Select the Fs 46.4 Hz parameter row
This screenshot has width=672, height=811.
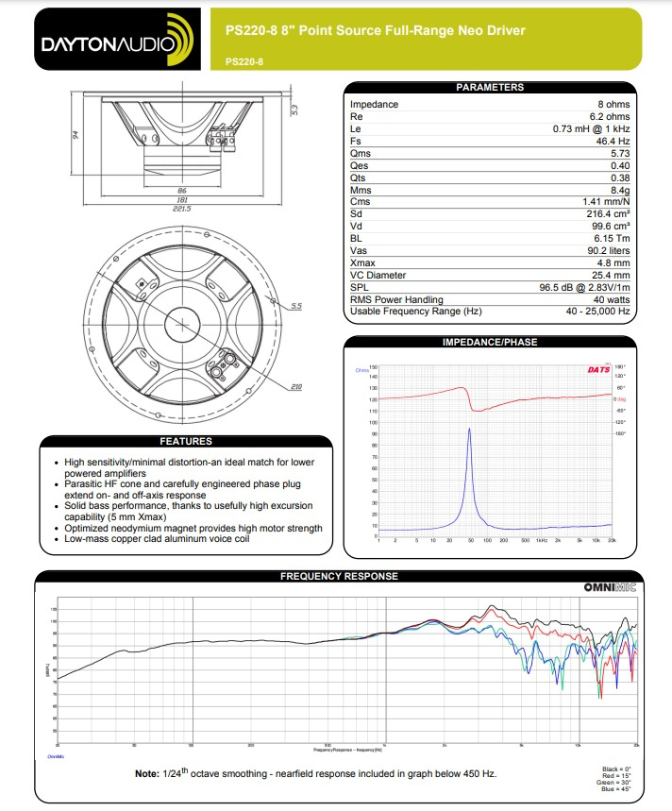click(489, 141)
